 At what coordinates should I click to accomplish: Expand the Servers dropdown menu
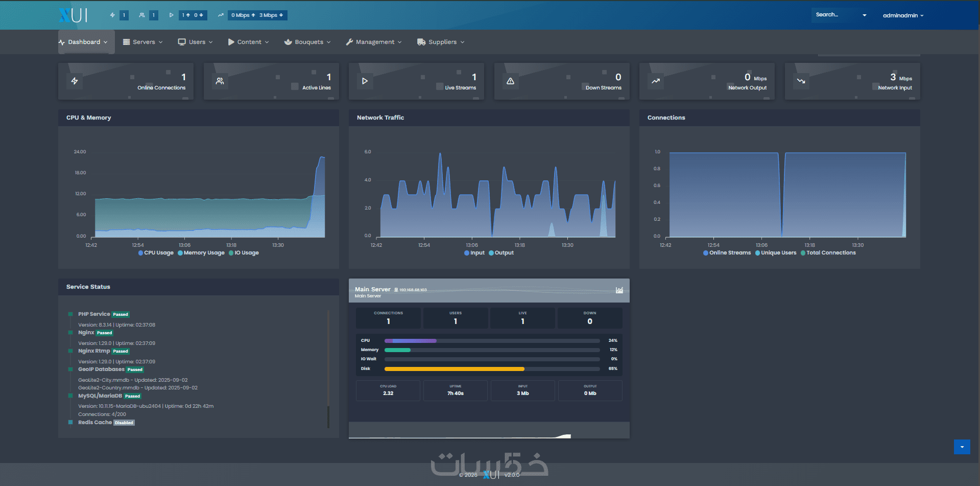click(143, 42)
